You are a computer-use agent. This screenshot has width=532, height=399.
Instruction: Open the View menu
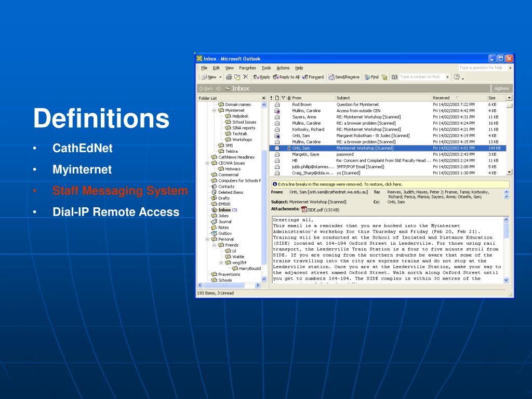[229, 68]
